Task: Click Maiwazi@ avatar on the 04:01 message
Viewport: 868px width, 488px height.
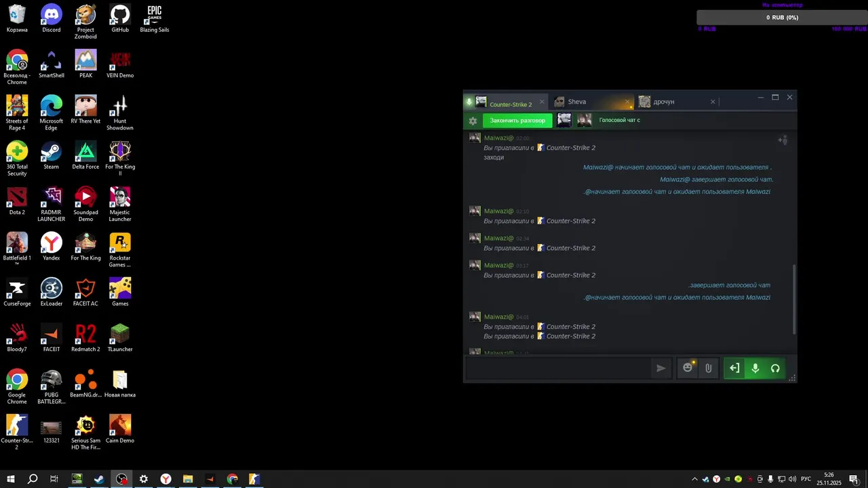Action: [x=475, y=317]
